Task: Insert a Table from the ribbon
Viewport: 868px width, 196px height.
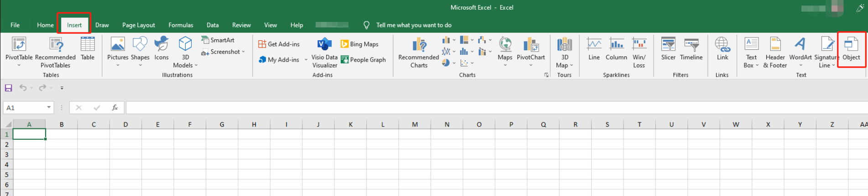Action: point(88,48)
